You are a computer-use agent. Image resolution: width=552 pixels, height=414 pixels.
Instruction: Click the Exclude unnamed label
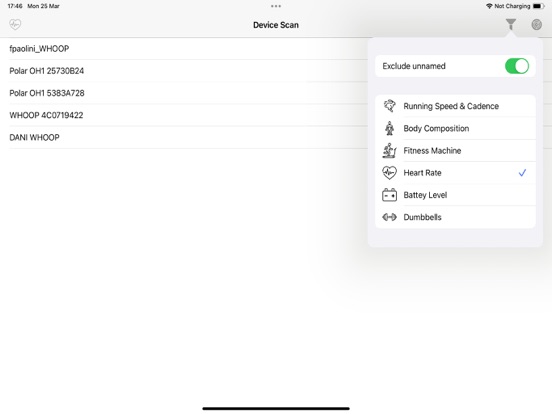[414, 66]
